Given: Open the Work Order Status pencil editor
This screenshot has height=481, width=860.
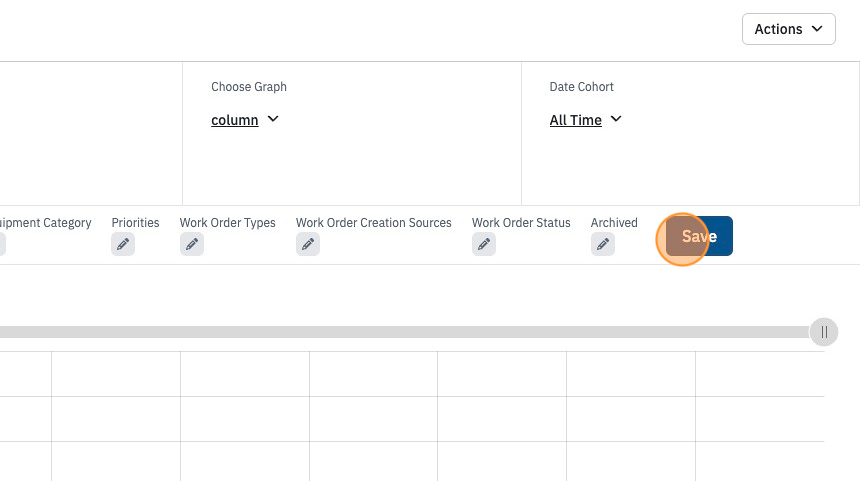Looking at the screenshot, I should click(484, 244).
